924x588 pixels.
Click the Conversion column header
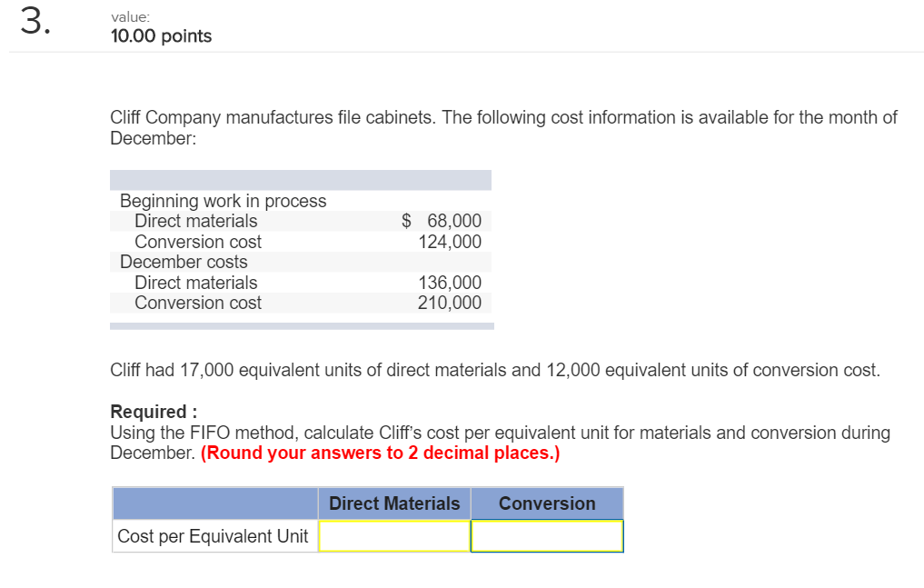546,503
